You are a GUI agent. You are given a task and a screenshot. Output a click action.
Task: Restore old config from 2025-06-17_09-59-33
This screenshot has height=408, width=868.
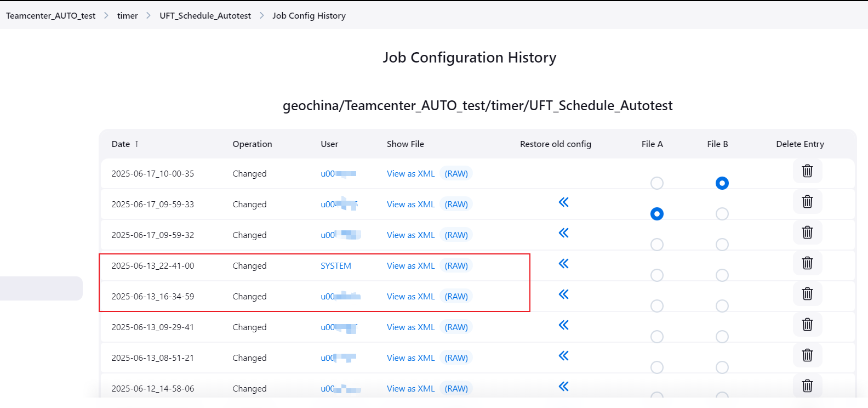point(563,202)
